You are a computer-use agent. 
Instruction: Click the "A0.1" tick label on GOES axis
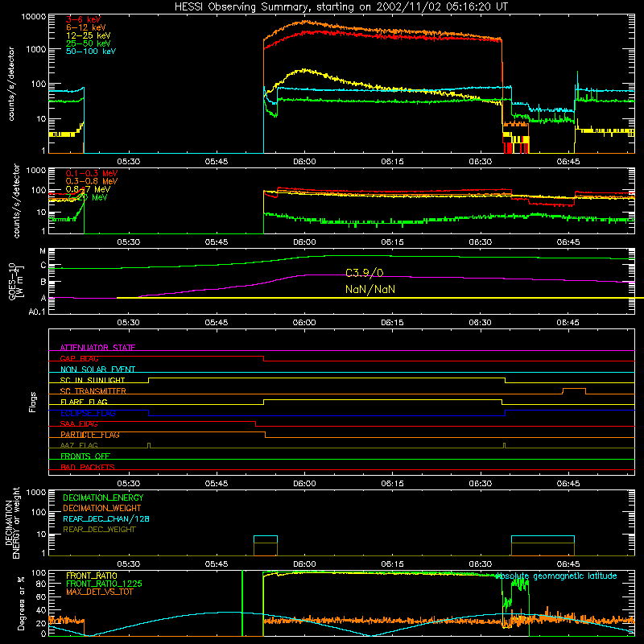(x=37, y=312)
